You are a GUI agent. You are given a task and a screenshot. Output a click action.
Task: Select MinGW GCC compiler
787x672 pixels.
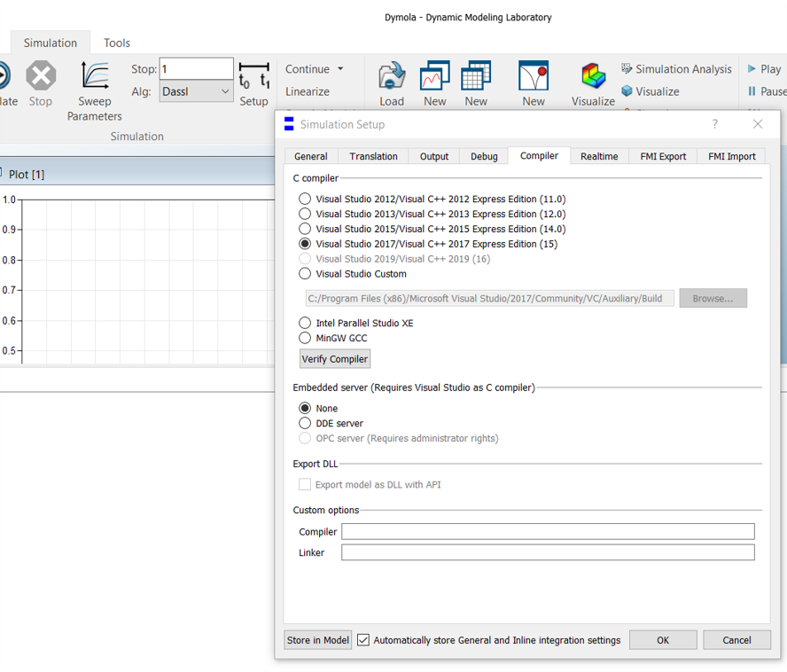click(x=305, y=338)
